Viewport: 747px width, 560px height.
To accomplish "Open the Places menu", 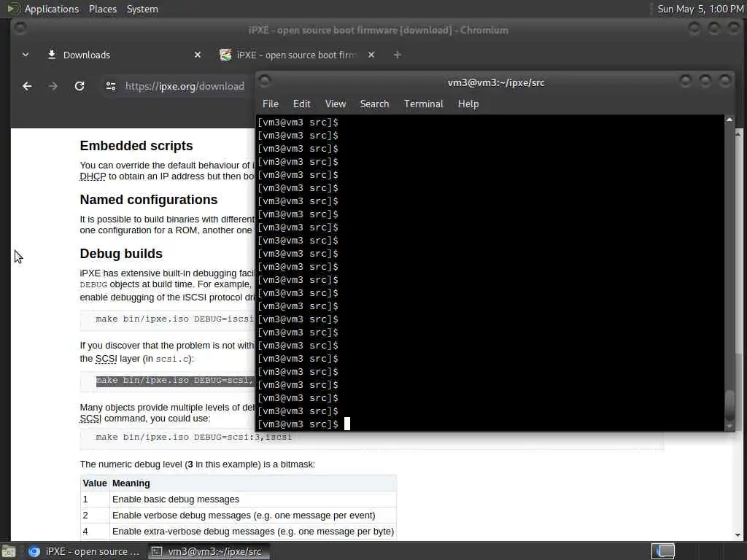I will point(103,9).
